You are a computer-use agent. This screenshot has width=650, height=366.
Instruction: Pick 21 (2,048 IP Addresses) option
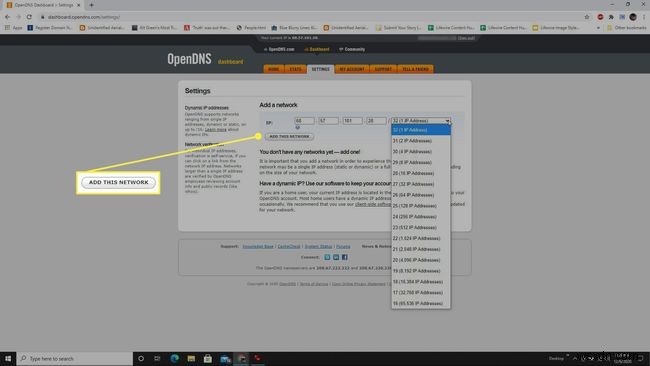coord(421,249)
